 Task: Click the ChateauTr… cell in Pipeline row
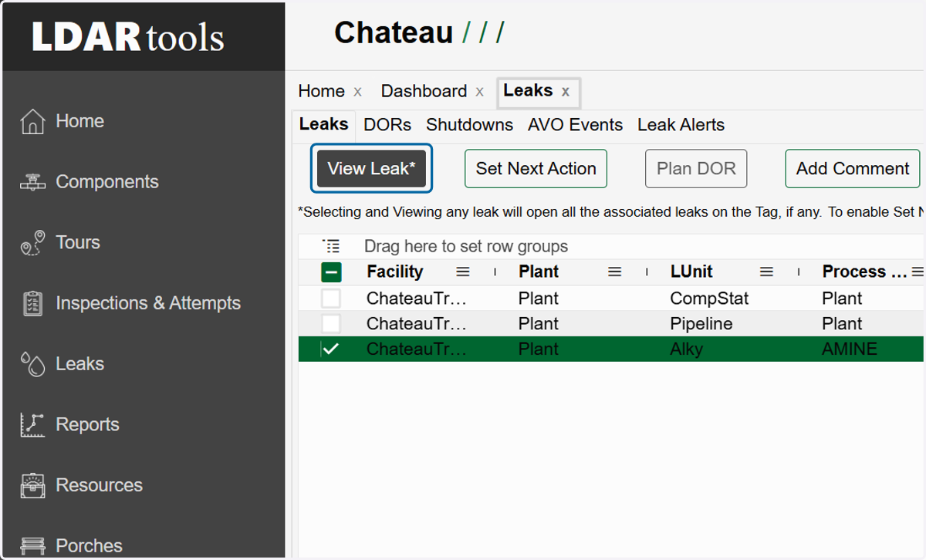click(x=417, y=324)
